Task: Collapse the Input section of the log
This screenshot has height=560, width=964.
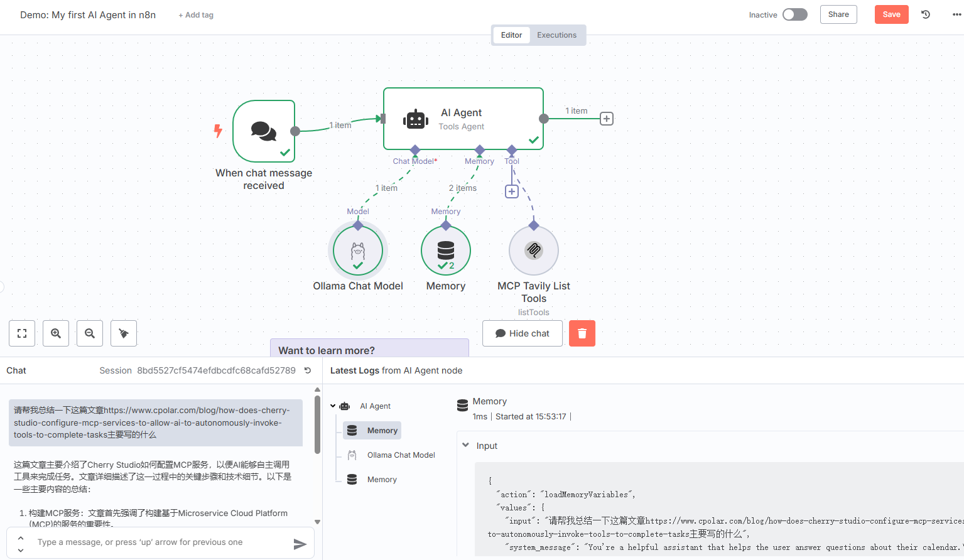Action: coord(465,445)
